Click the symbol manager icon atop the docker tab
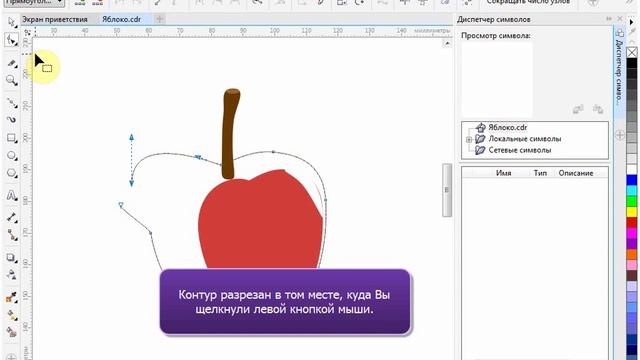640x360 pixels. (619, 33)
